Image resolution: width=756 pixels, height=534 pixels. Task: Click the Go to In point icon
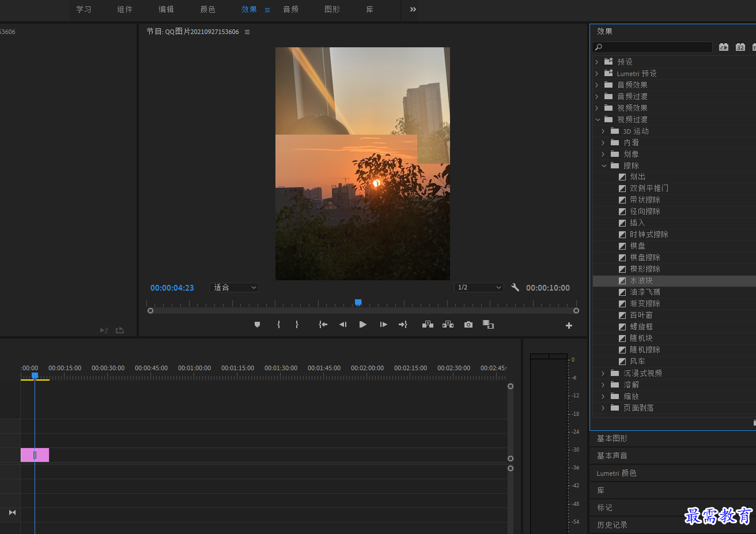click(x=323, y=325)
